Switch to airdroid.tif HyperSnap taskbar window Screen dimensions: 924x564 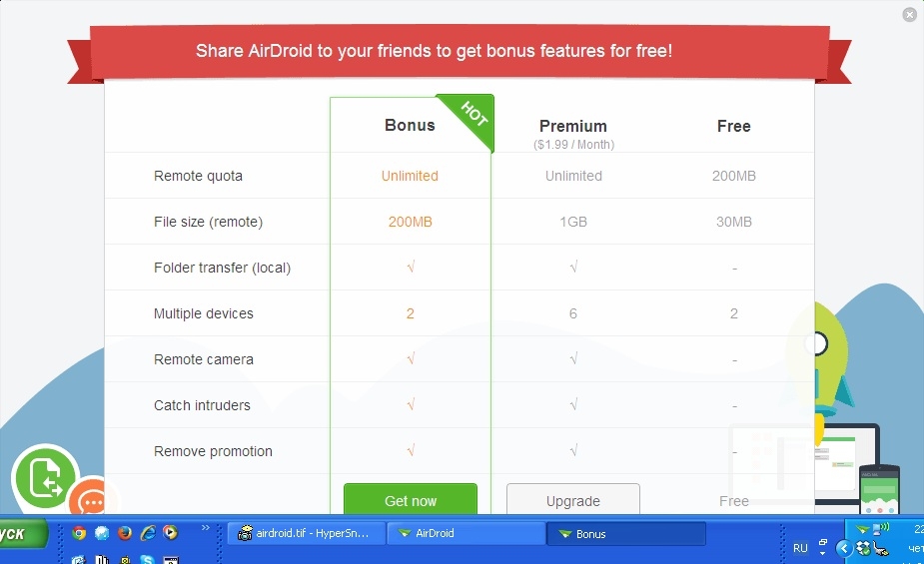point(307,533)
